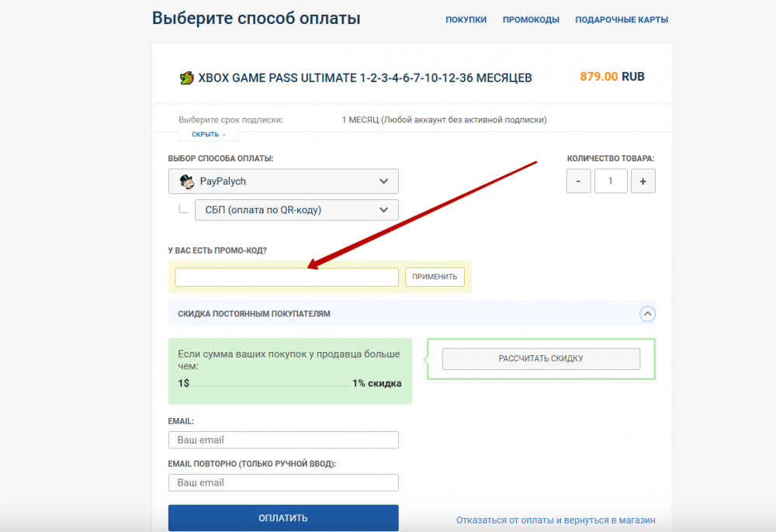Viewport: 776px width, 532px height.
Task: Expand the СБП QR-code payment option dropdown
Action: click(x=296, y=210)
